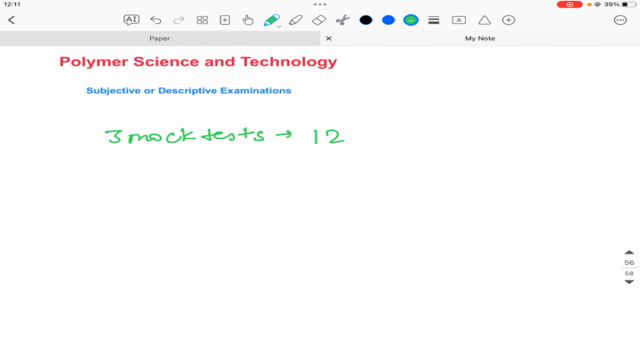Select the hand/finger touch tool
Viewport: 640px width, 360px height.
(x=248, y=20)
